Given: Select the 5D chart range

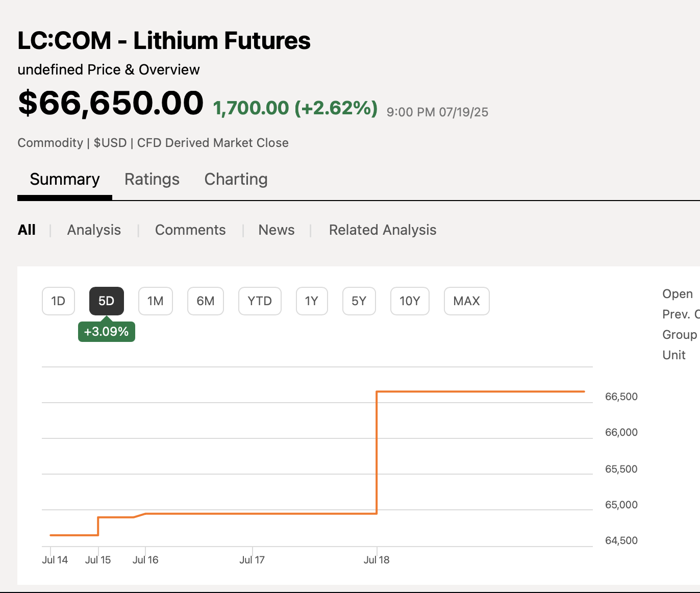Looking at the screenshot, I should pos(106,301).
